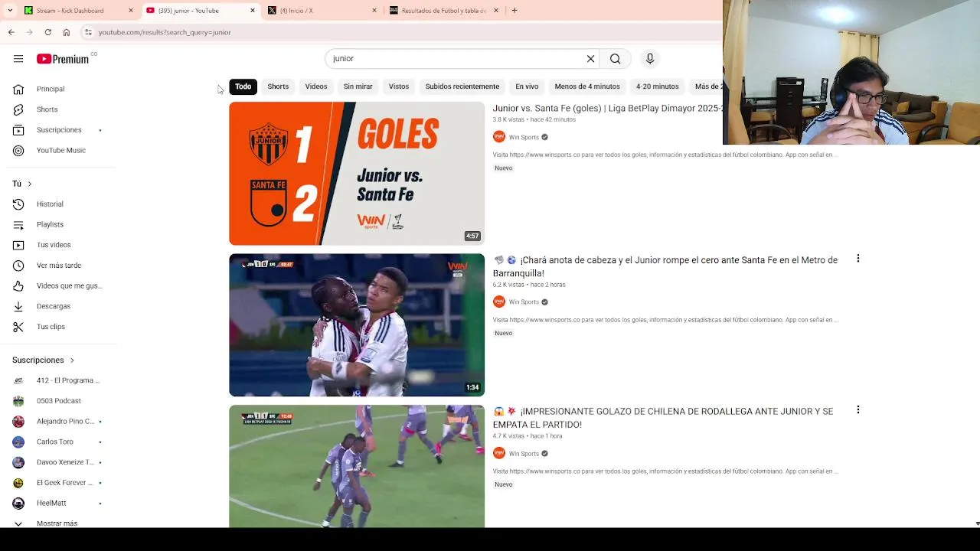Expand the Suscripciones section heading chevron

pos(72,360)
